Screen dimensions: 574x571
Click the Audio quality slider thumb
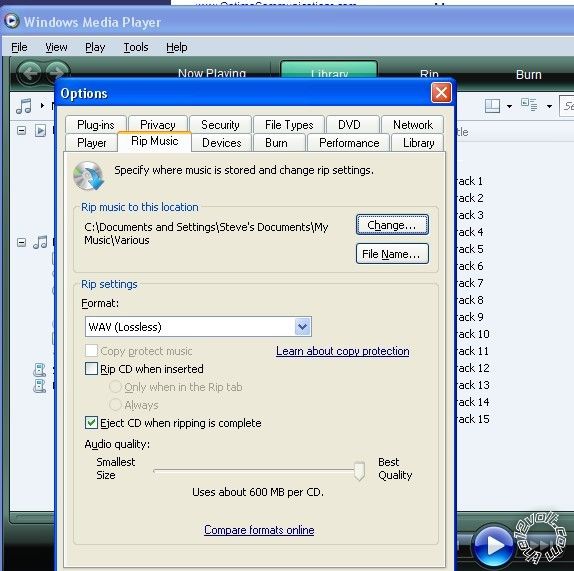[x=359, y=471]
